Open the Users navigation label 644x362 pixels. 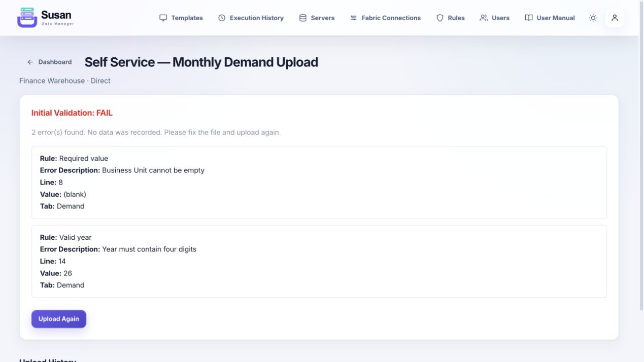tap(500, 18)
